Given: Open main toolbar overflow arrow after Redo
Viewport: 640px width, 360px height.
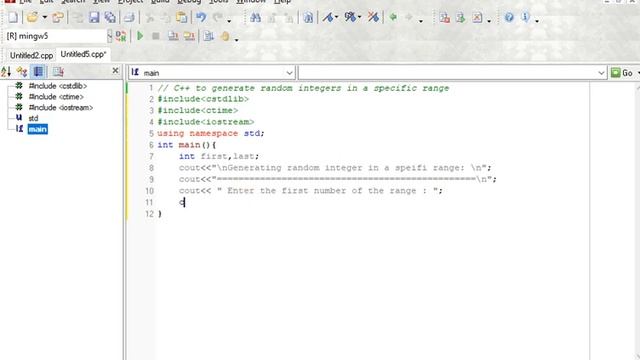Looking at the screenshot, I should (x=229, y=20).
